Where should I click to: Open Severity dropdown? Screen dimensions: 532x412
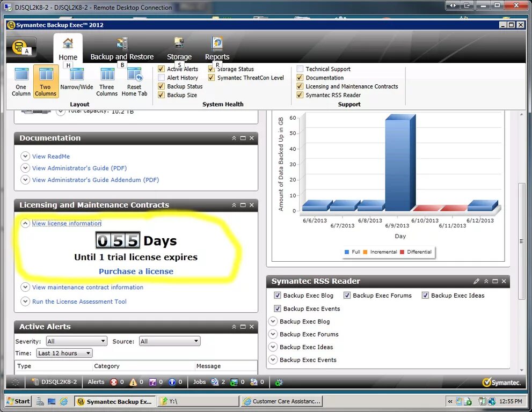tap(77, 341)
